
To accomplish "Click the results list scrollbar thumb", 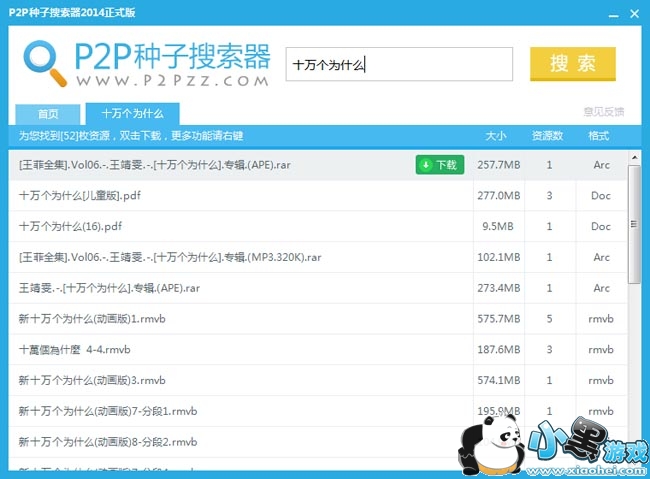I will (634, 224).
